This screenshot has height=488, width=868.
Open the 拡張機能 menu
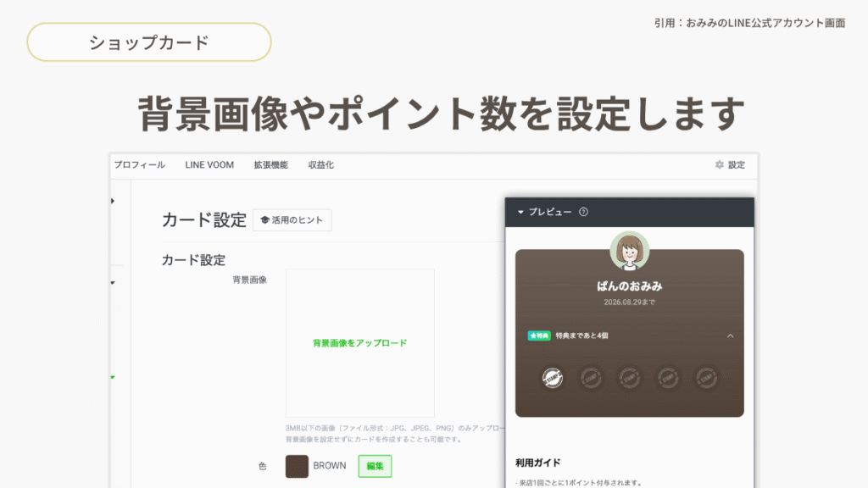tap(270, 165)
